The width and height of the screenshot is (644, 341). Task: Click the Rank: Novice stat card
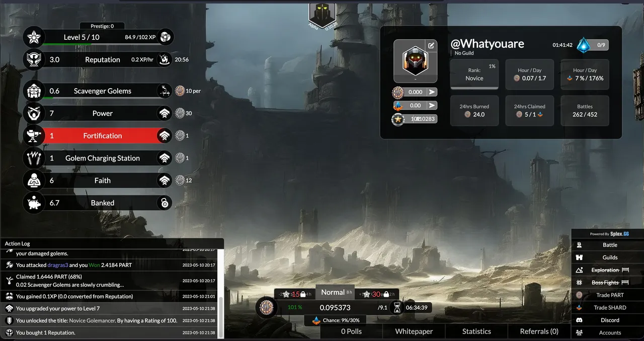click(474, 75)
